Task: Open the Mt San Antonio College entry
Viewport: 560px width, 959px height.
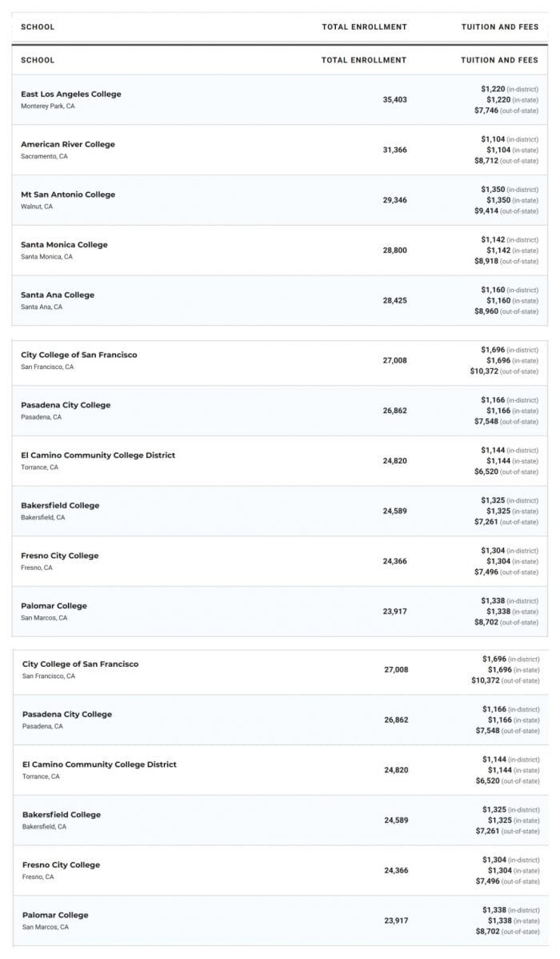Action: point(68,195)
